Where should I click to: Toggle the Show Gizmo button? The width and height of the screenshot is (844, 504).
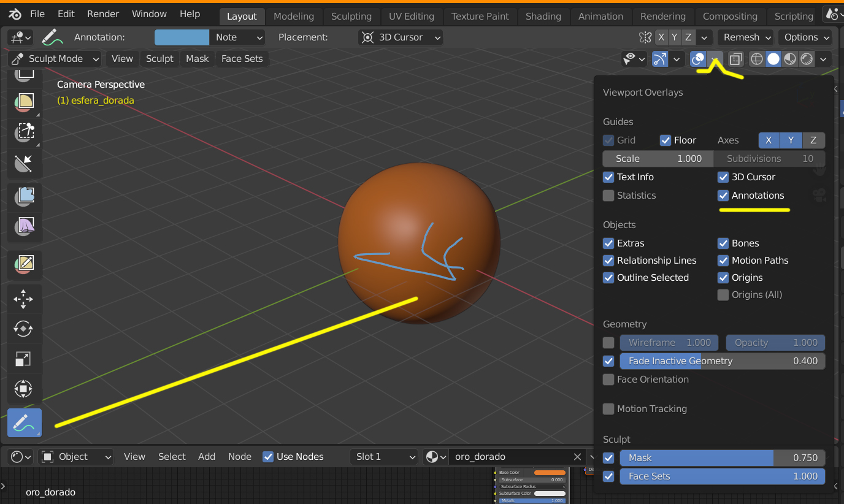660,59
